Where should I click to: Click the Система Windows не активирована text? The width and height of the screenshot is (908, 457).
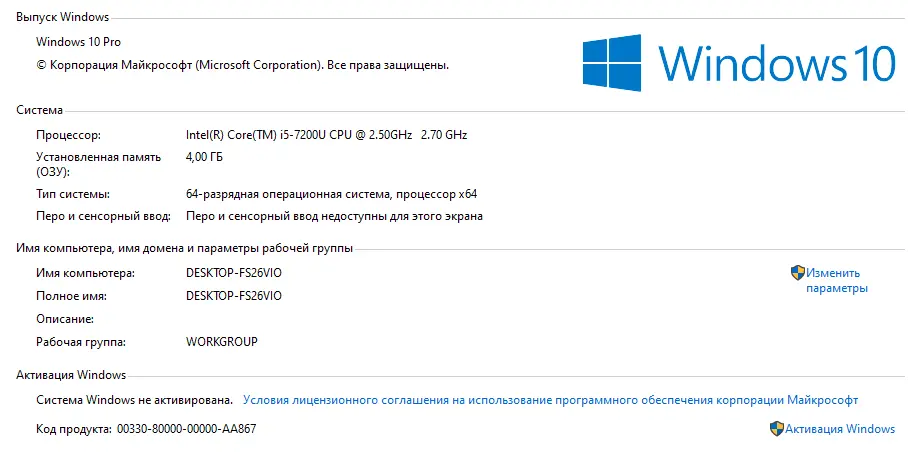point(134,400)
